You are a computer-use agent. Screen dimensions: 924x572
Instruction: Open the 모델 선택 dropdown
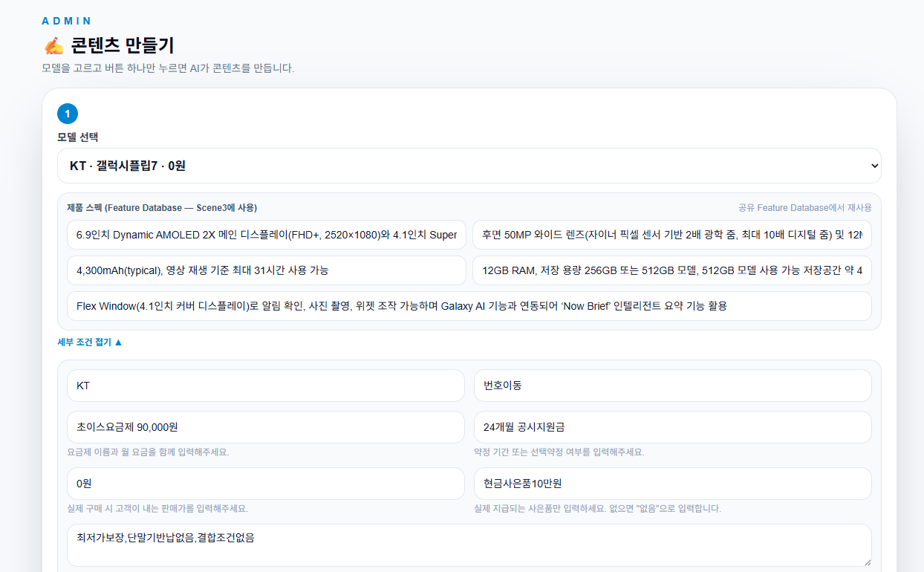(469, 166)
